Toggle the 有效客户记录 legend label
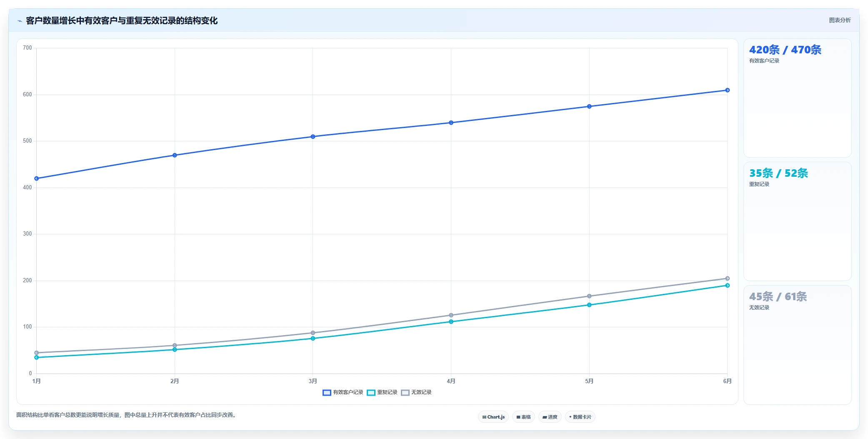The height and width of the screenshot is (439, 868). 348,392
